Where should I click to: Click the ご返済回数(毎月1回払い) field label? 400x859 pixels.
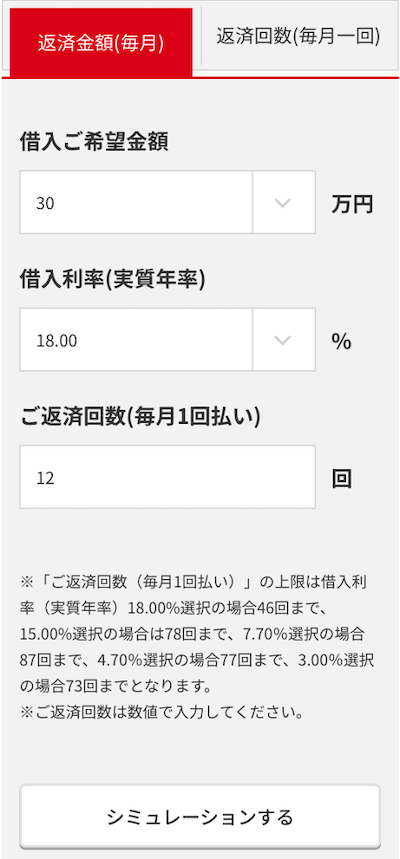point(140,417)
